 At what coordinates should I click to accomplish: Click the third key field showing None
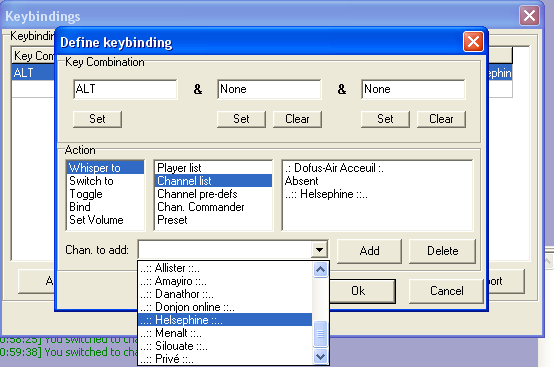coord(413,89)
